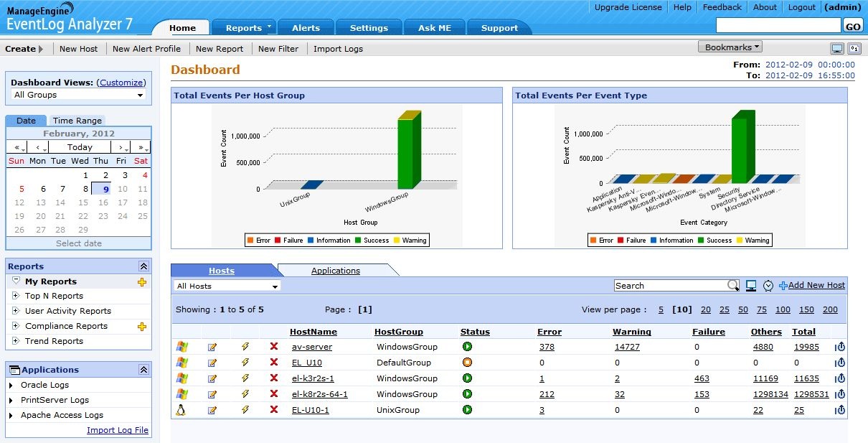Open the Bookmarks dropdown
This screenshot has height=443, width=868.
pyautogui.click(x=729, y=47)
